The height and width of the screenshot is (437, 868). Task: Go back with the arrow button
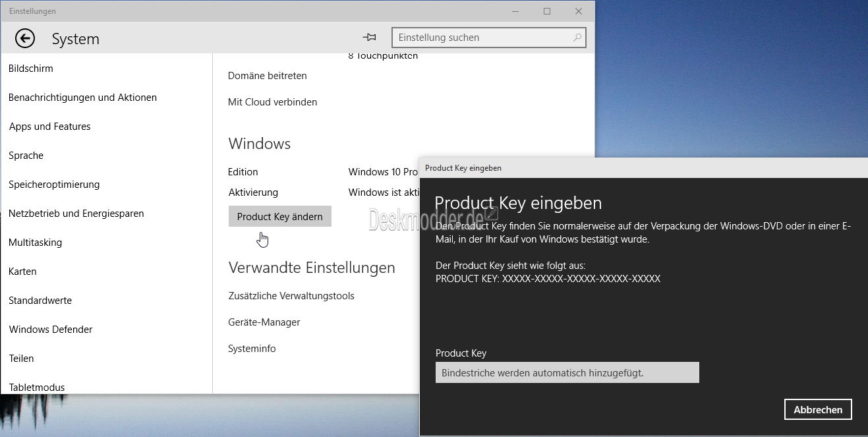pos(25,39)
